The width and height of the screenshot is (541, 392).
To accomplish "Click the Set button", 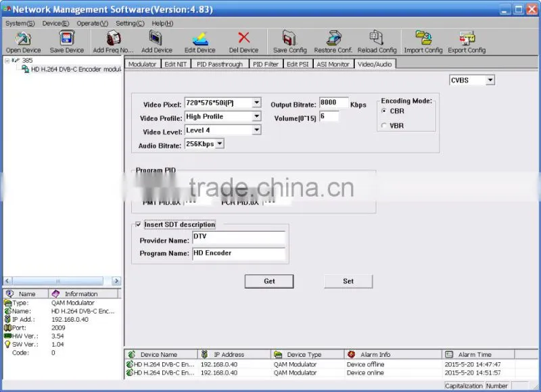I will coord(348,281).
